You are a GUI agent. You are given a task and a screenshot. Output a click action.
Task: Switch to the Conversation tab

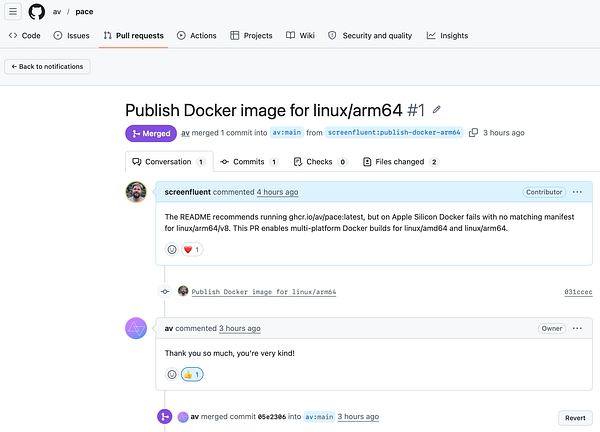click(x=169, y=162)
